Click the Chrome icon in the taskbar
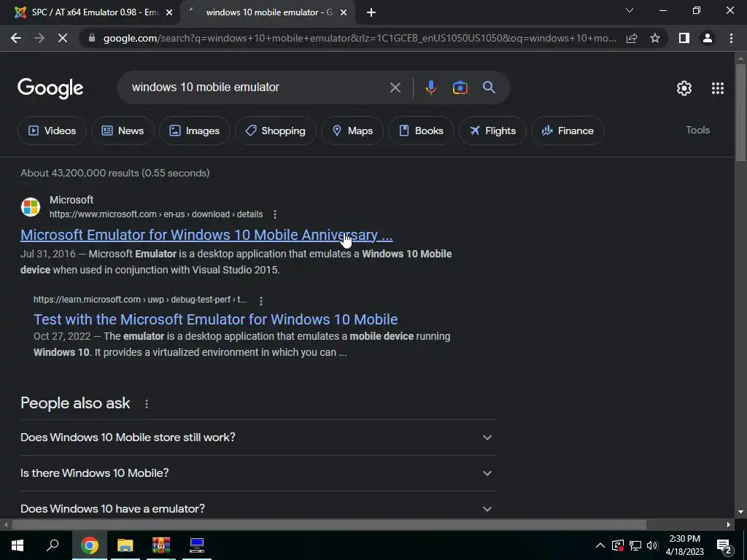The height and width of the screenshot is (560, 747). pos(90,545)
